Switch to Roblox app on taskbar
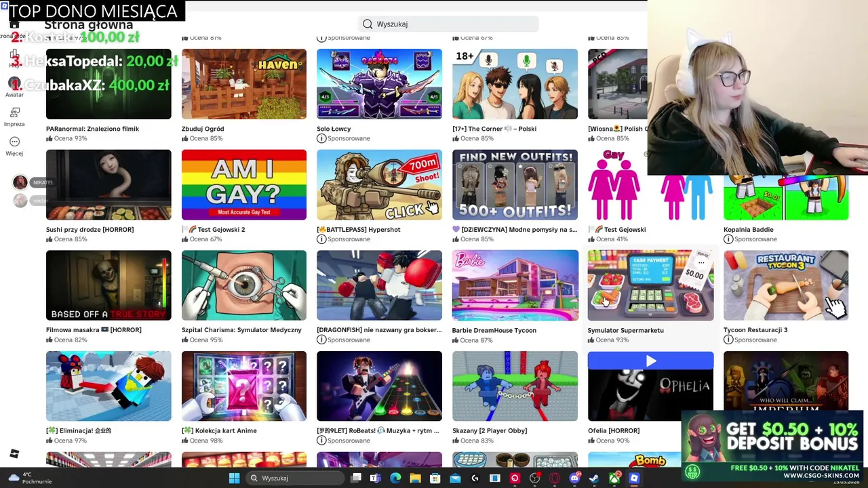 click(x=634, y=478)
